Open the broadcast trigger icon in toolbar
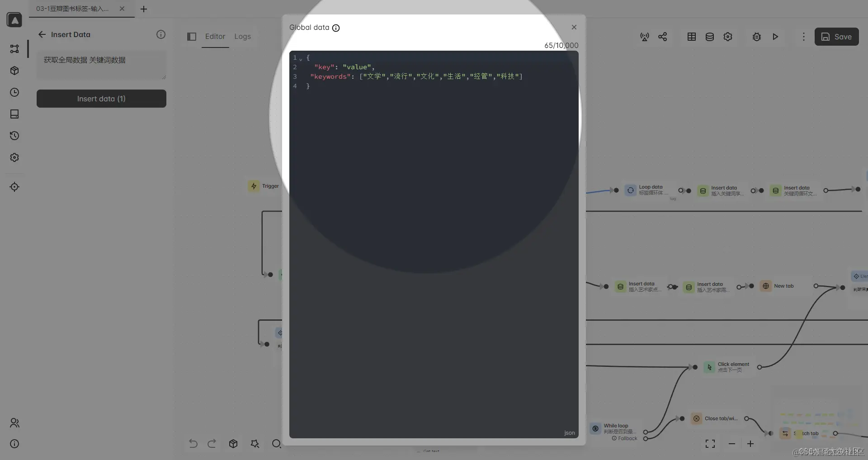The image size is (868, 460). (x=645, y=37)
